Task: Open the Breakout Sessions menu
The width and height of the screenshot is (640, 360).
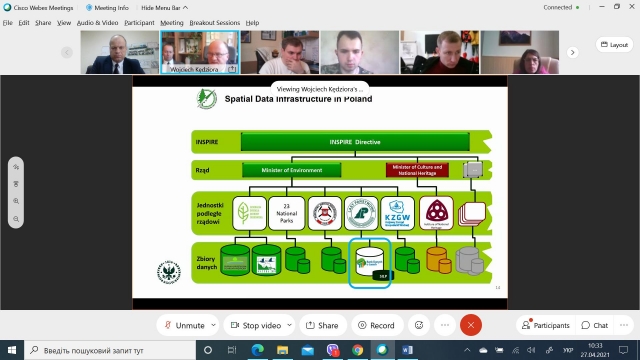Action: tap(215, 23)
